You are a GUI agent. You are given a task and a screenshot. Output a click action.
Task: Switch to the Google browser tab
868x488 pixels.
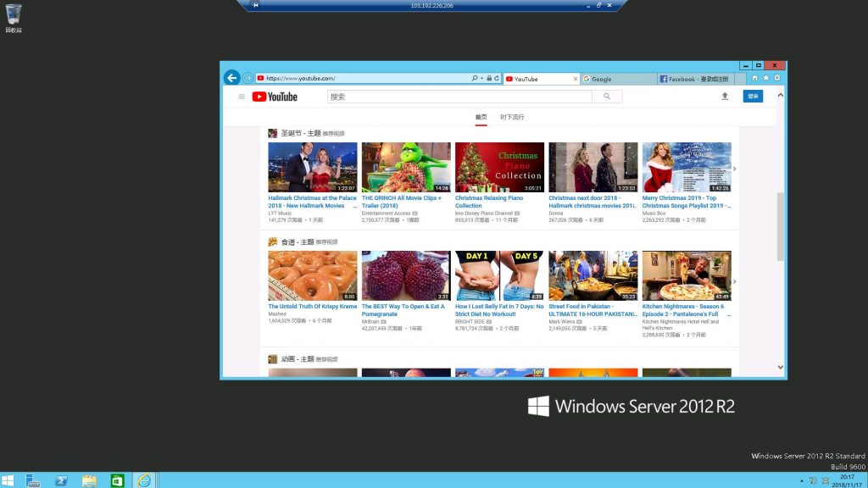tap(618, 79)
